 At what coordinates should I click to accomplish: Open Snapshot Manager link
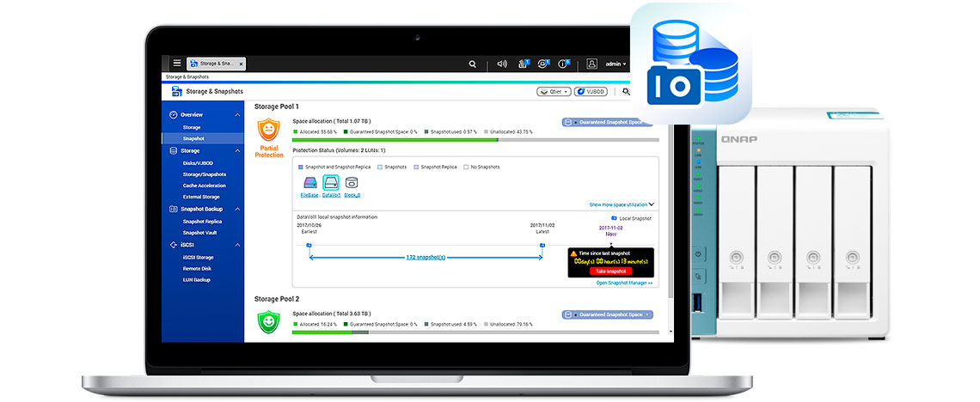(x=624, y=283)
